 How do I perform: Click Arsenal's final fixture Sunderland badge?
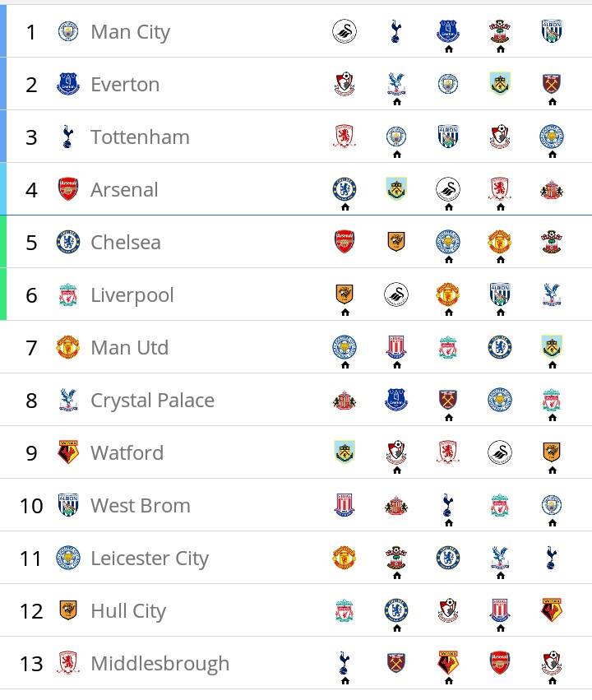552,190
